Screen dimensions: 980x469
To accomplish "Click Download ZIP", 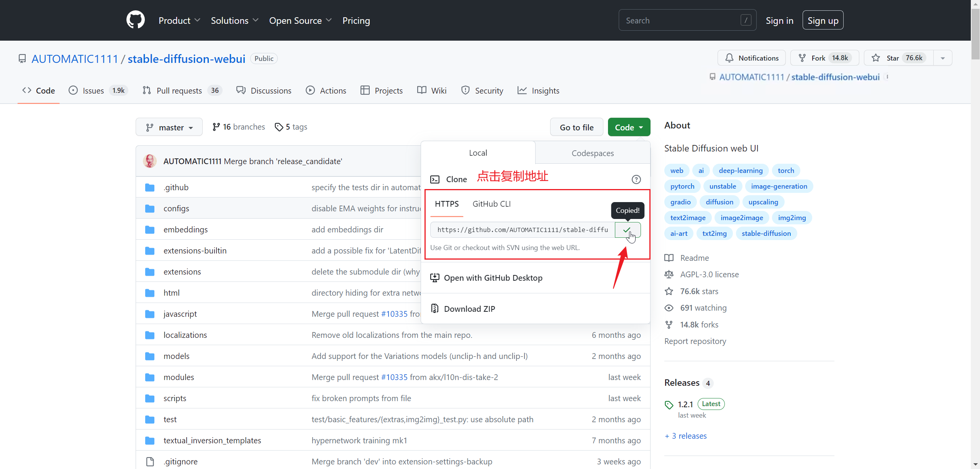I will [x=469, y=309].
